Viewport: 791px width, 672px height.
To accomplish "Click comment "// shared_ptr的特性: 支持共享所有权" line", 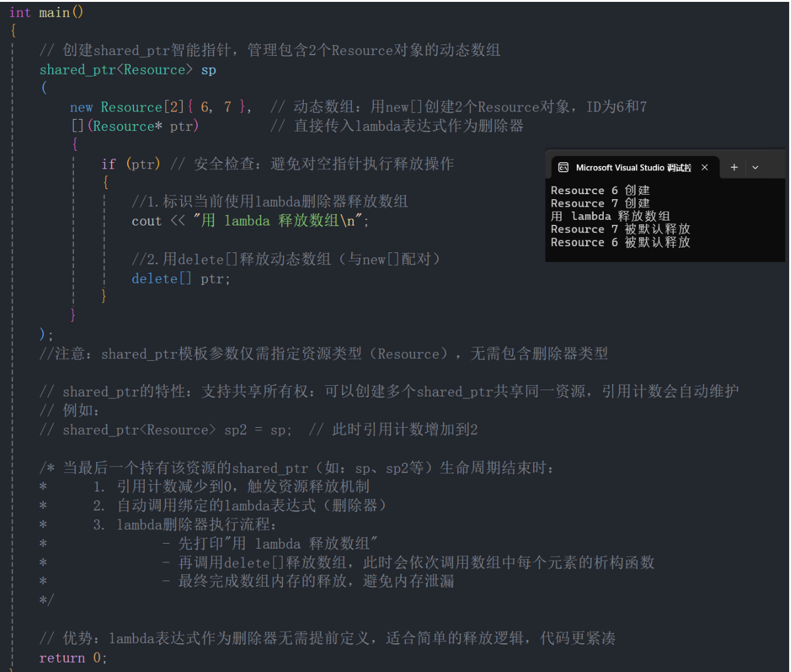I will point(389,391).
